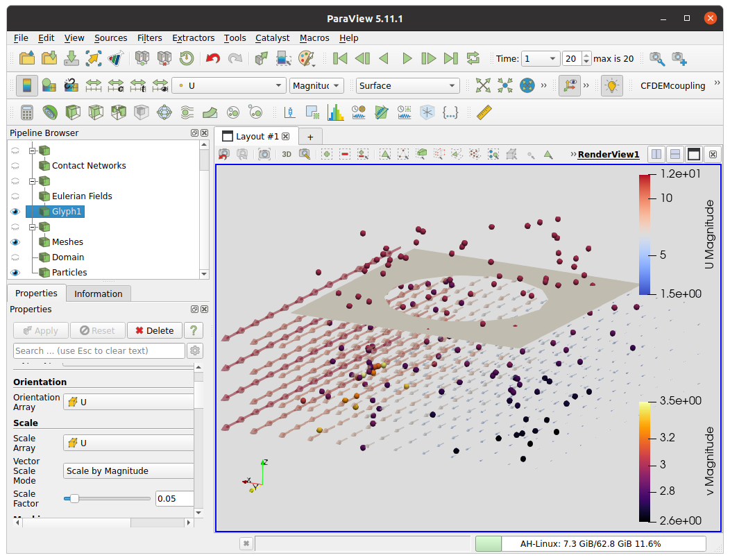
Task: Open the Catalyst menu
Action: point(272,37)
